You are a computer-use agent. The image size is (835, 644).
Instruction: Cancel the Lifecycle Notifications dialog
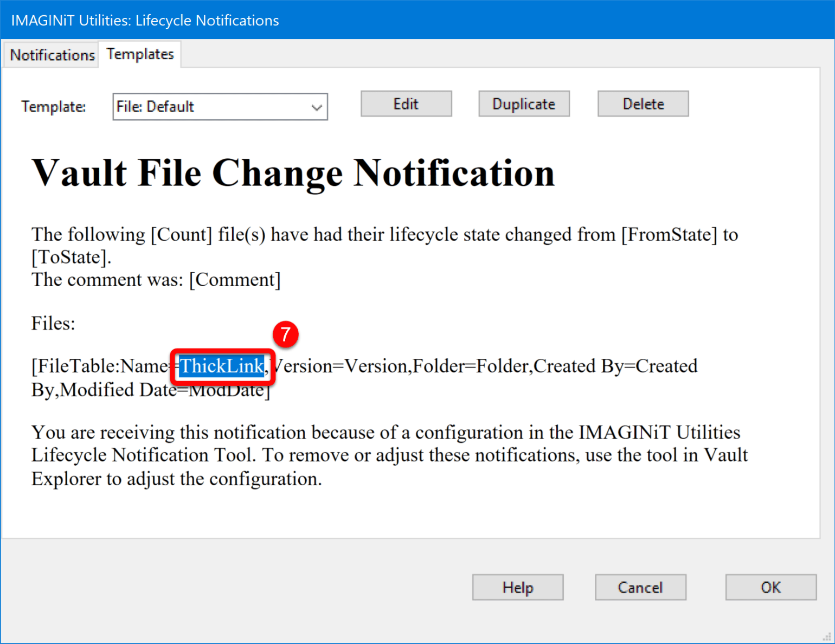click(x=640, y=588)
